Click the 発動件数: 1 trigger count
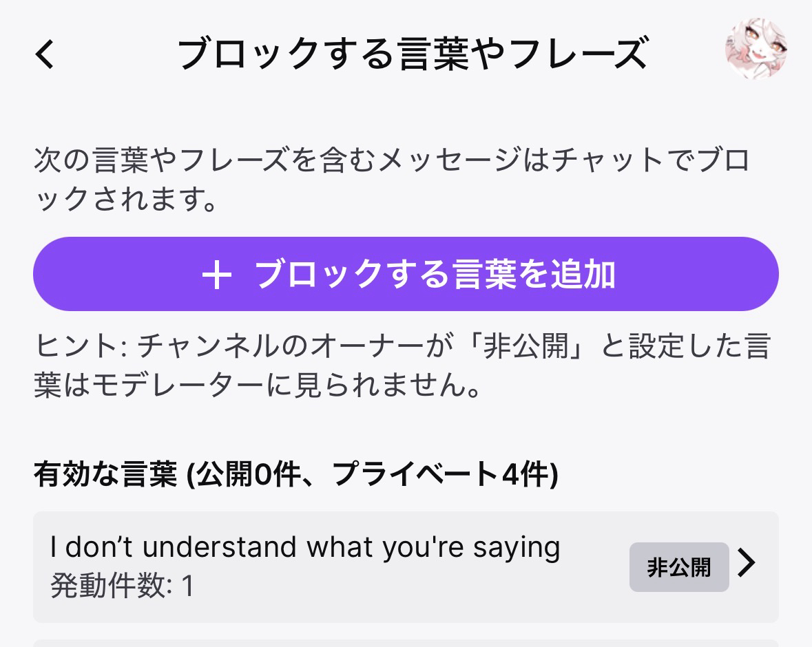Viewport: 812px width, 647px height. [122, 586]
